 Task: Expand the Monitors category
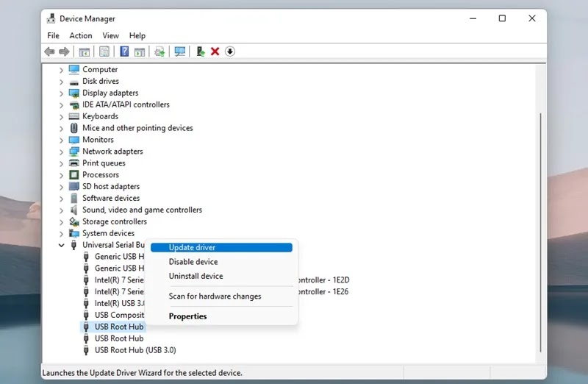[x=61, y=140]
